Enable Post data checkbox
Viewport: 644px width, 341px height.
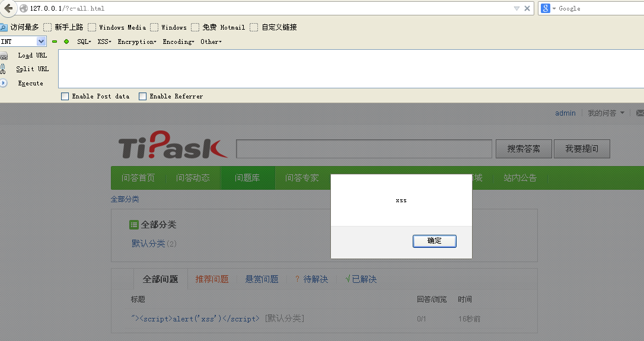[x=65, y=96]
